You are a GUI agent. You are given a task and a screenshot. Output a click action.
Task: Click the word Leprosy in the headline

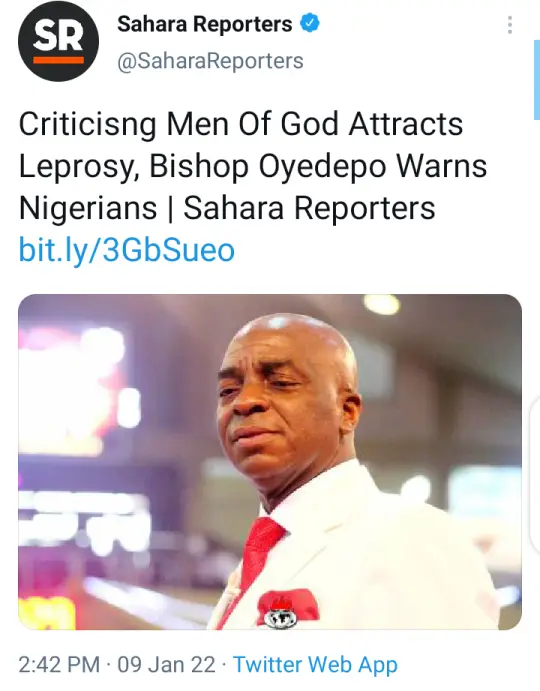pyautogui.click(x=76, y=167)
